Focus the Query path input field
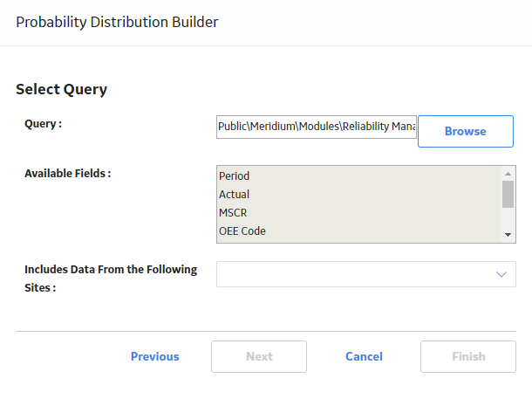The image size is (532, 399). click(317, 127)
